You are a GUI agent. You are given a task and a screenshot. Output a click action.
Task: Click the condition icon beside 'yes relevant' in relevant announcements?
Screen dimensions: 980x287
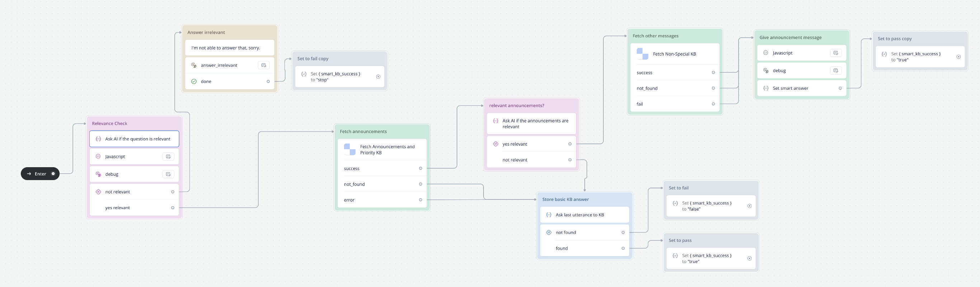pyautogui.click(x=495, y=144)
